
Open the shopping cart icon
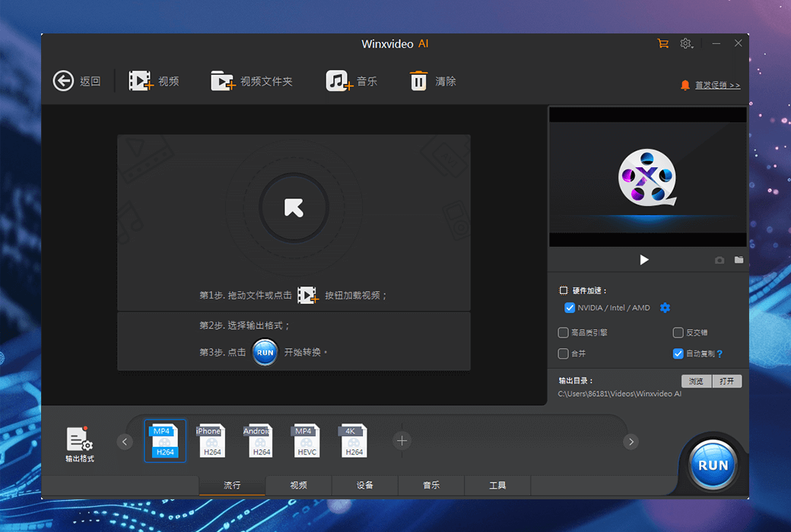[x=663, y=44]
